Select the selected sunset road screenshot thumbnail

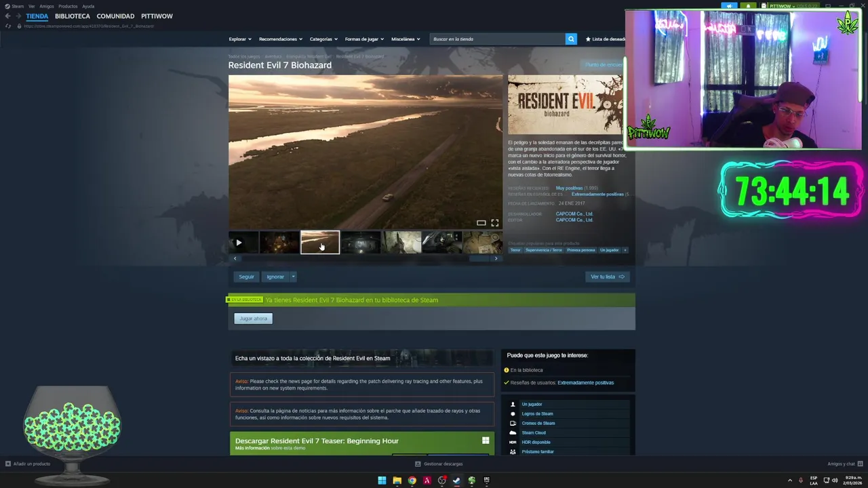pyautogui.click(x=320, y=243)
